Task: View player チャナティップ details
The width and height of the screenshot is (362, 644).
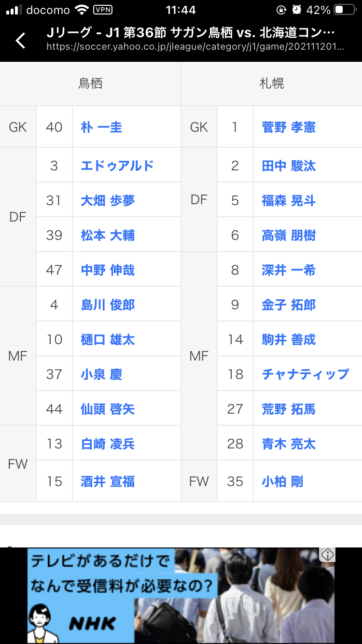Action: tap(305, 374)
